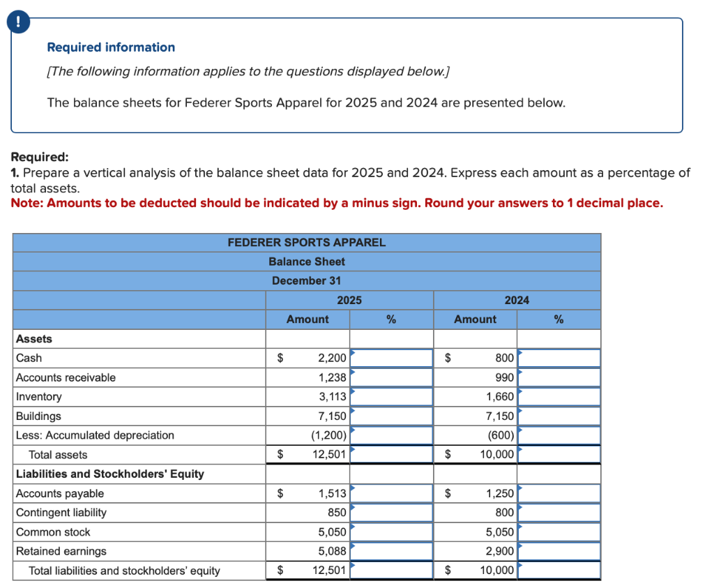Select the 2025 Retained earnings percentage field
The image size is (714, 588).
coord(391,552)
